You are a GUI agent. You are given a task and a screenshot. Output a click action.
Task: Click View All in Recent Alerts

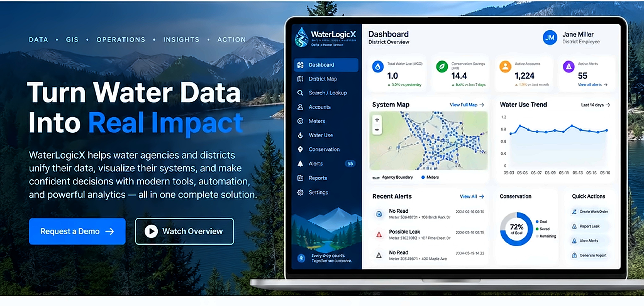point(472,196)
